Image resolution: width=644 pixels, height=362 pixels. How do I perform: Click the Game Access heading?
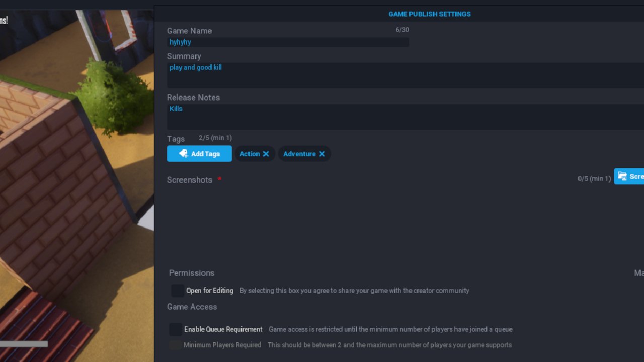pyautogui.click(x=192, y=307)
